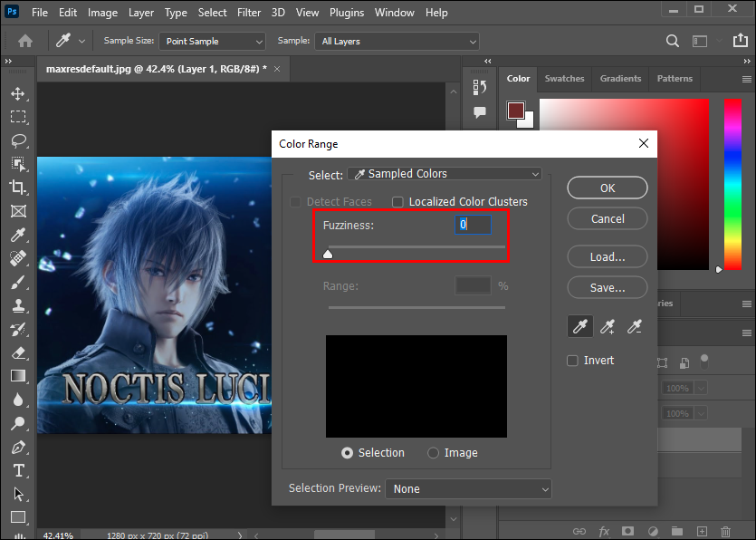Enable Localized Color Clusters checkbox
Viewport: 756px width, 540px height.
(397, 202)
